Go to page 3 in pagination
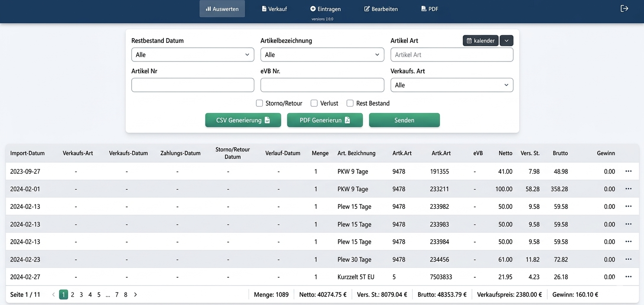644x305 pixels. click(x=81, y=295)
